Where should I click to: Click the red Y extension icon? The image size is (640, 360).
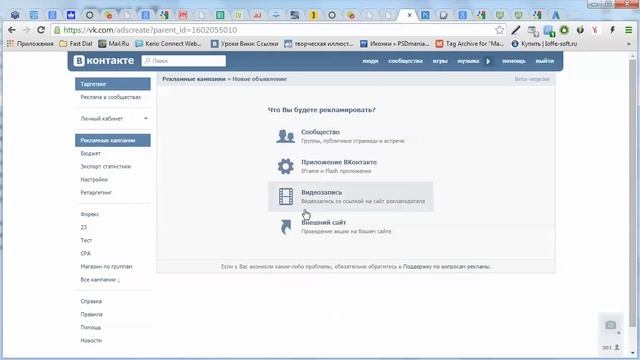[595, 30]
